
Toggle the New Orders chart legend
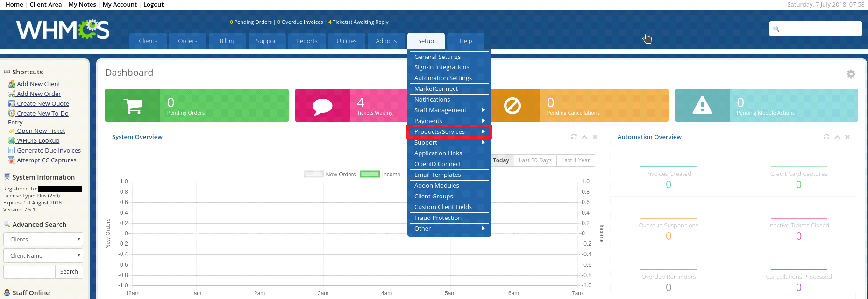coord(330,175)
